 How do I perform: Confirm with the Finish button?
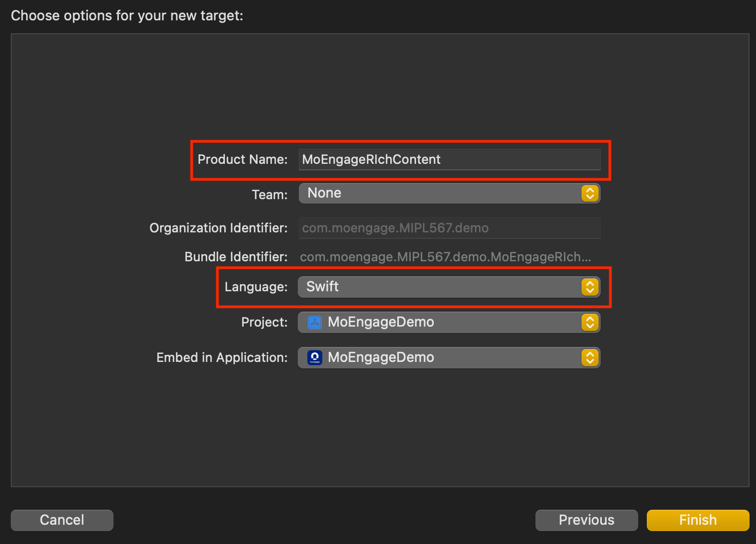(x=698, y=520)
